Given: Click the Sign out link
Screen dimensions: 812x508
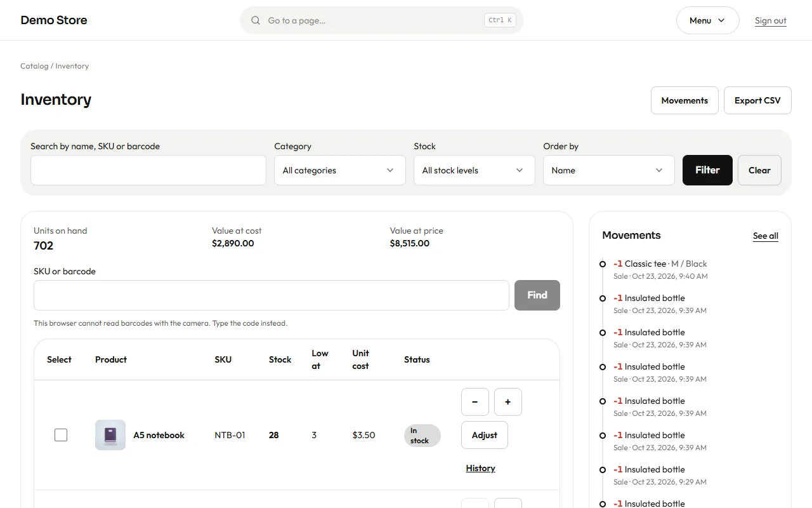Looking at the screenshot, I should pos(771,20).
